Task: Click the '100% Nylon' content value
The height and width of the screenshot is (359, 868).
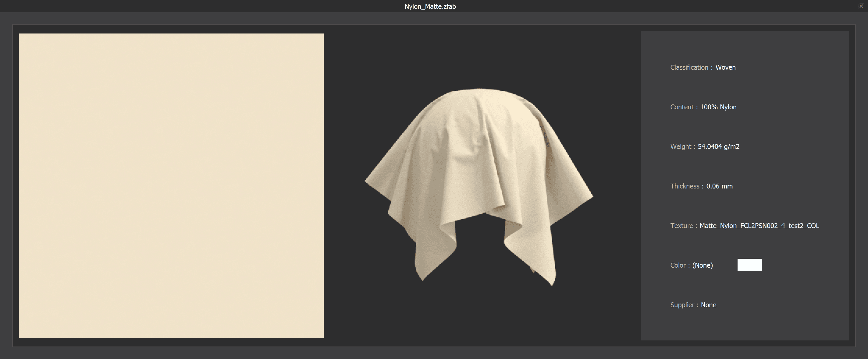Action: 718,107
